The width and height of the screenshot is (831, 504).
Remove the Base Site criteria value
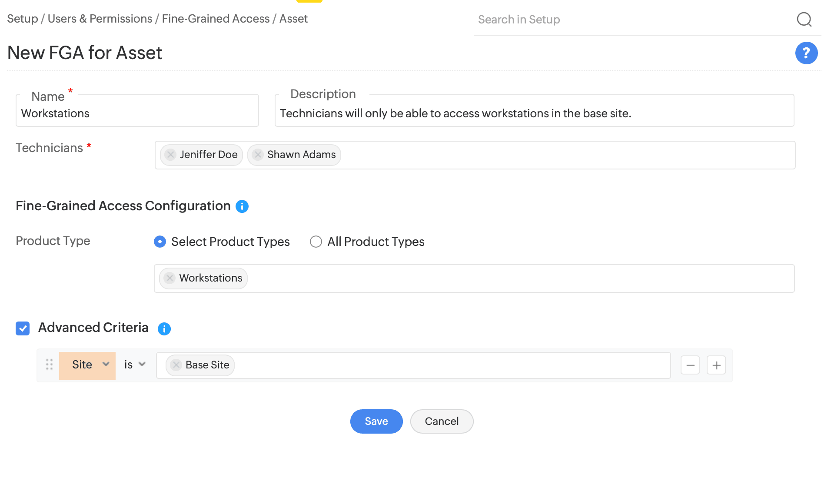[x=176, y=365]
